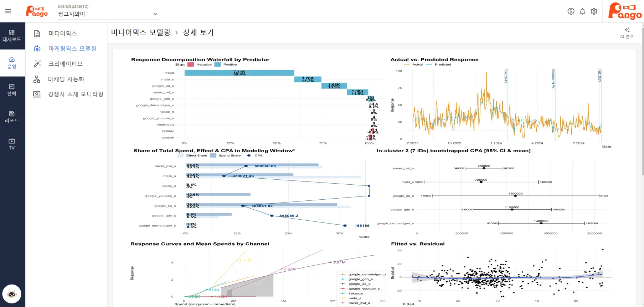Open the settings gear icon
This screenshot has height=307, width=644.
point(594,11)
